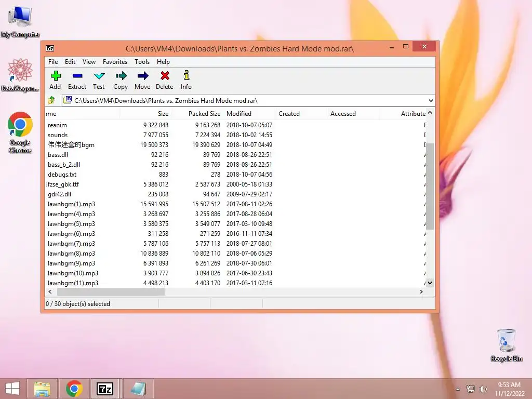Select lawnbgm(6).mp3 file
The width and height of the screenshot is (532, 399).
click(x=235, y=234)
